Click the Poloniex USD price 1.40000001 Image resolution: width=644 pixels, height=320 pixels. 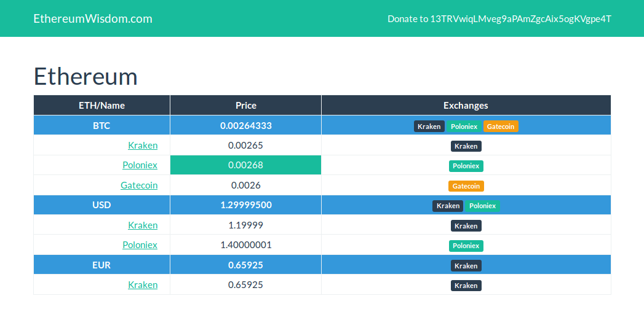tap(245, 245)
